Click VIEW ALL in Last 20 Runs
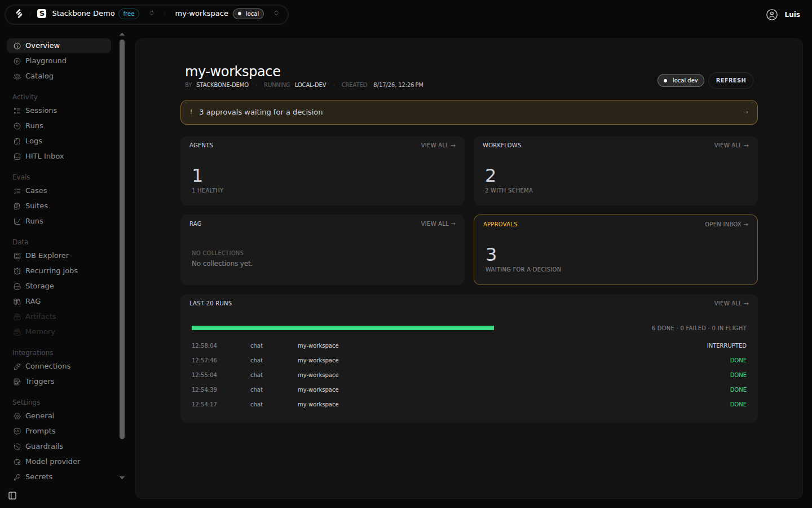Viewport: 812px width, 508px height. 731,303
